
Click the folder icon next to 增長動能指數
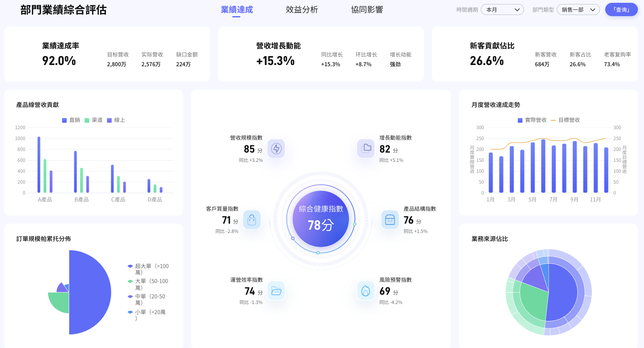[x=366, y=149]
